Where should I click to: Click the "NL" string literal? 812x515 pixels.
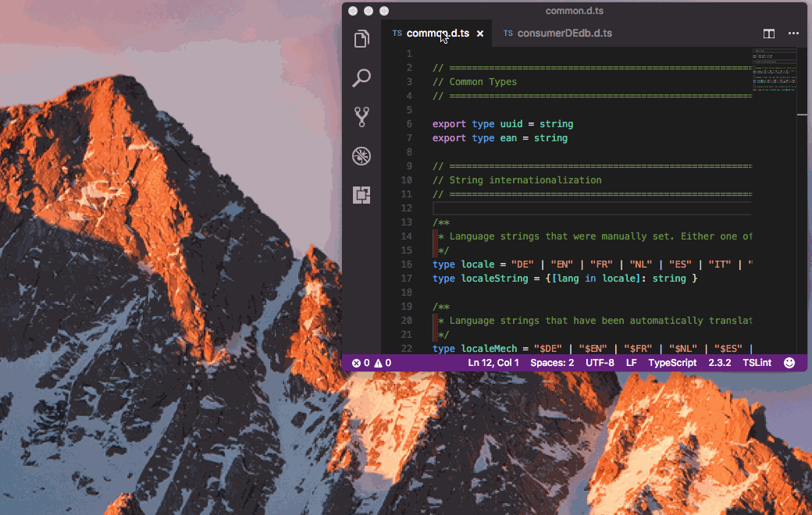[x=640, y=265]
